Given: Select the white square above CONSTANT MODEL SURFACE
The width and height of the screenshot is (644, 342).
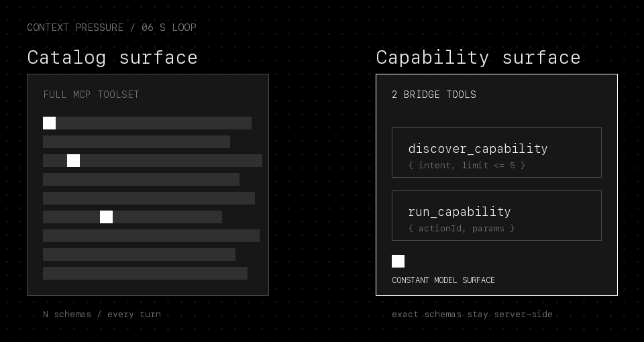Looking at the screenshot, I should (398, 261).
